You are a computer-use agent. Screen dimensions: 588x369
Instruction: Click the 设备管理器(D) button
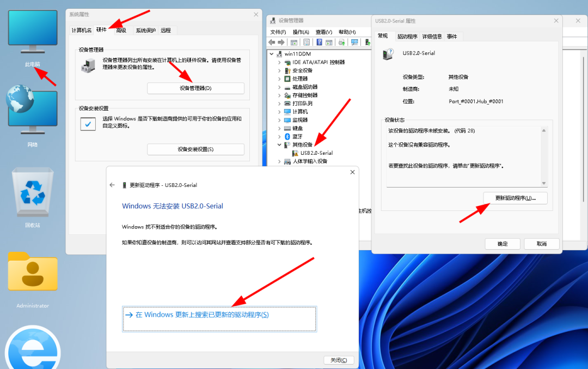coord(195,88)
